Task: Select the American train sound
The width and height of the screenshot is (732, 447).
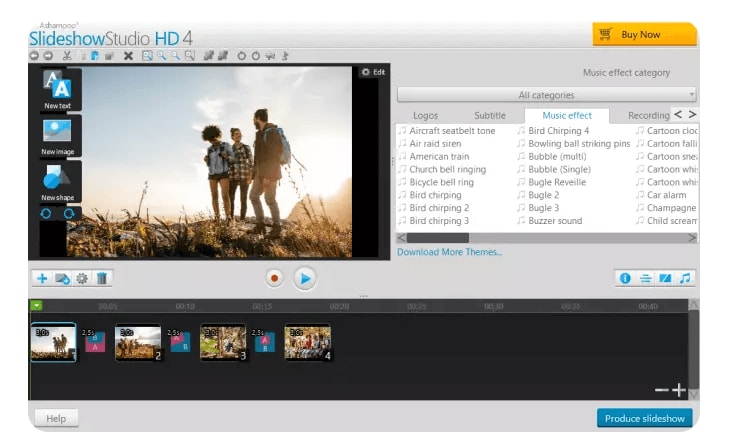Action: [x=439, y=156]
